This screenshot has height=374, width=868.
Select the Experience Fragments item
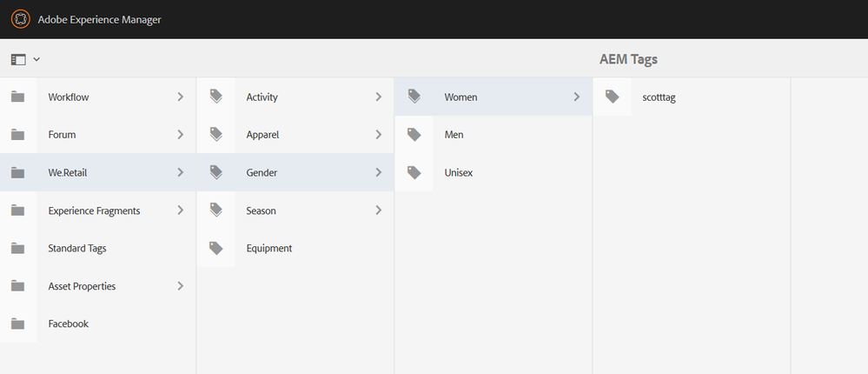tap(94, 210)
